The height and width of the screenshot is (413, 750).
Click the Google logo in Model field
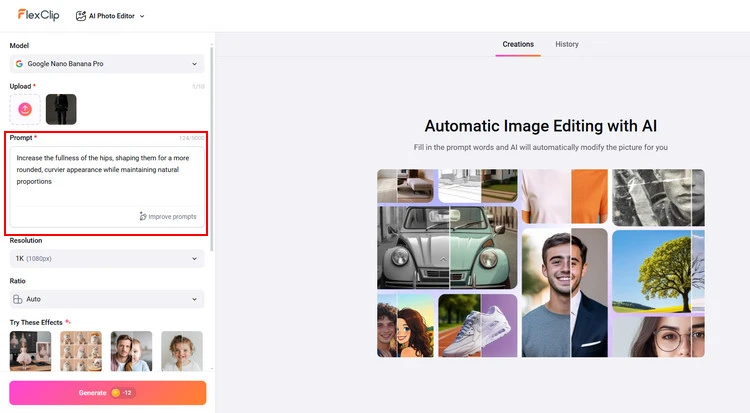(19, 64)
